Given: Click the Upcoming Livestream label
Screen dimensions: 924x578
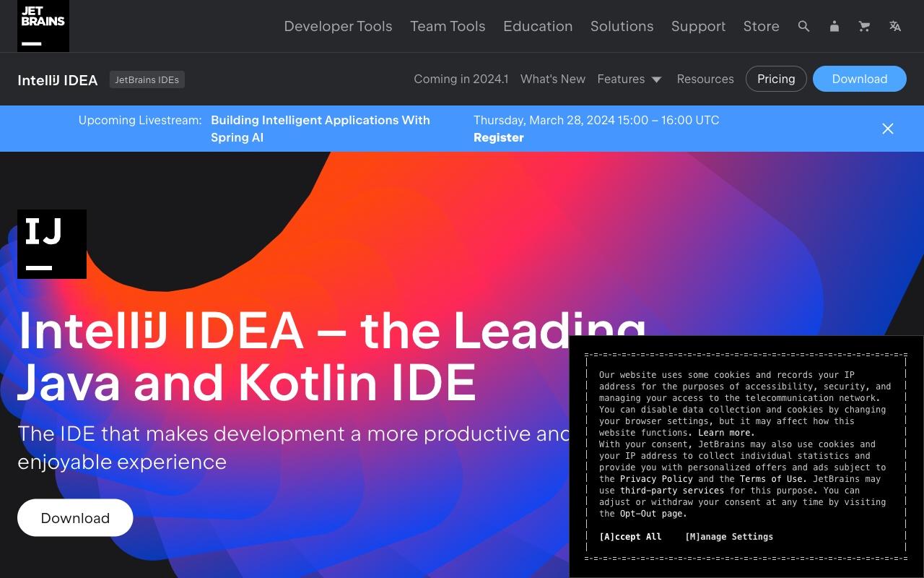Looking at the screenshot, I should tap(140, 120).
